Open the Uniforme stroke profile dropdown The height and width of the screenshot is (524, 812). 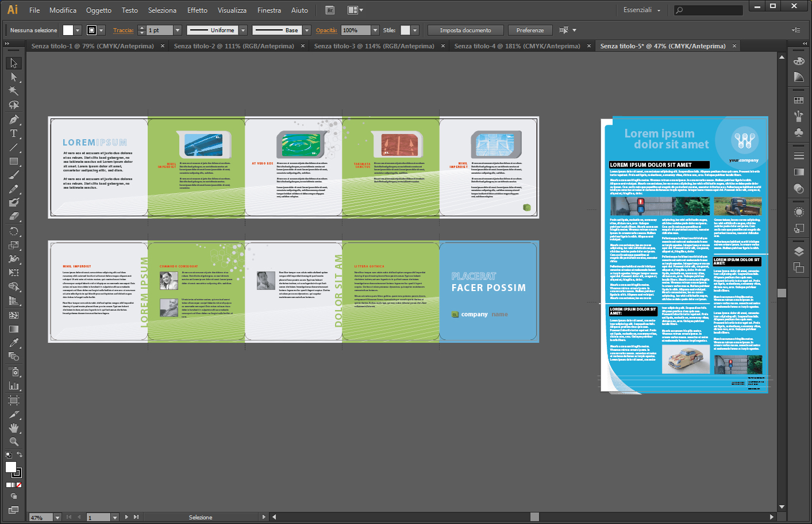[x=244, y=30]
